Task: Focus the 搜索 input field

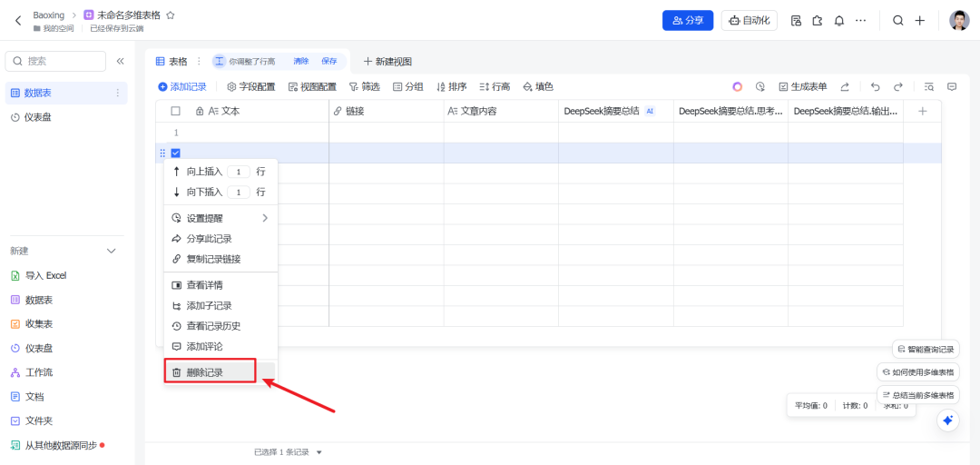Action: tap(55, 62)
